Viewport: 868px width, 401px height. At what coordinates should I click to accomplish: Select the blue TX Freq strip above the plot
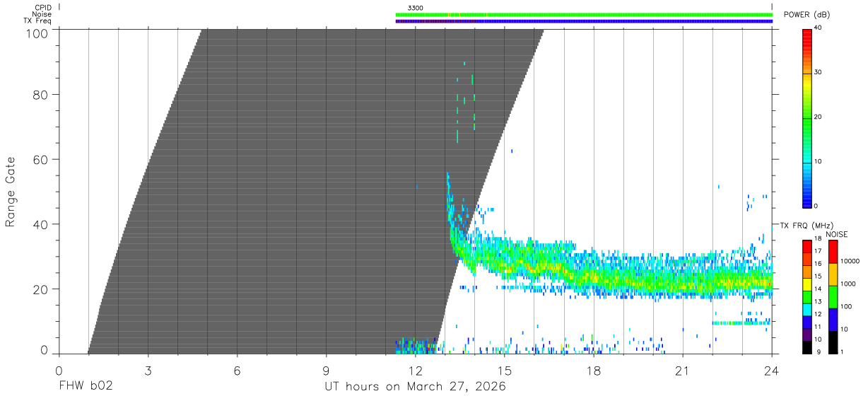(x=584, y=21)
